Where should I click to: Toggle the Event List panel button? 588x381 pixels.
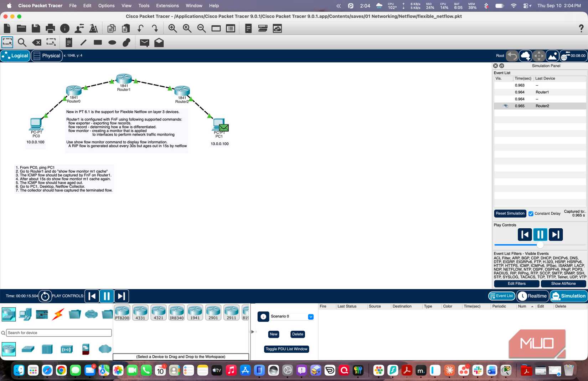(x=501, y=296)
